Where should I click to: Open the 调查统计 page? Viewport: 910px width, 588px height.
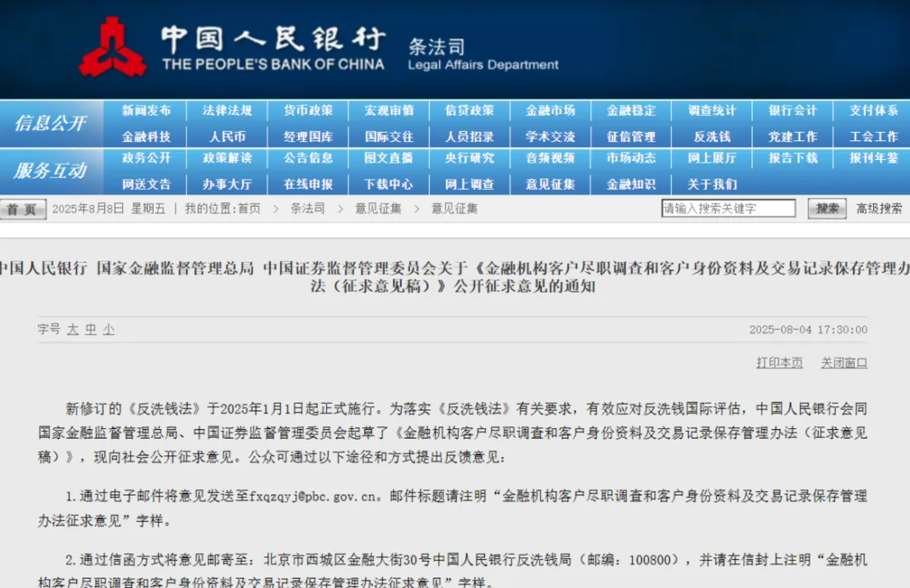pyautogui.click(x=712, y=110)
